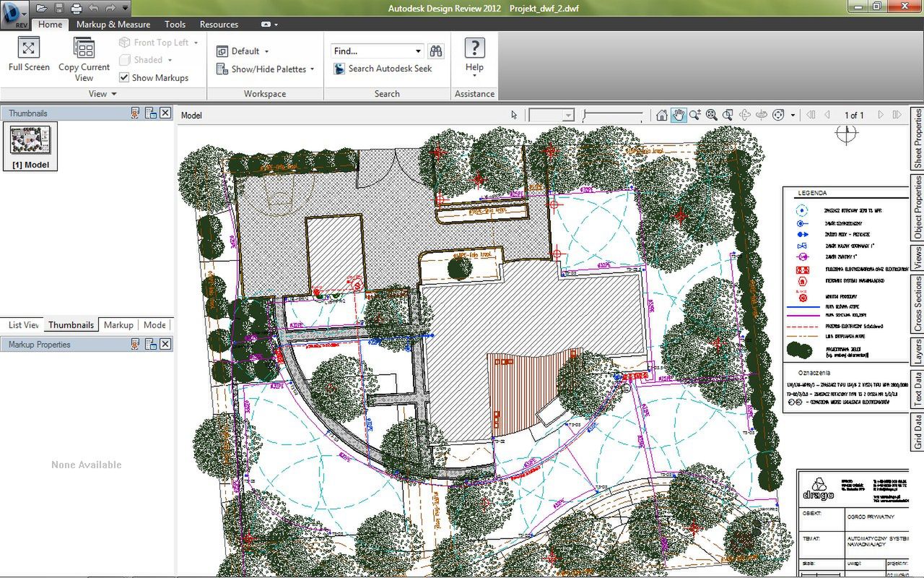The width and height of the screenshot is (924, 578).
Task: Go to the first sheet
Action: [811, 115]
